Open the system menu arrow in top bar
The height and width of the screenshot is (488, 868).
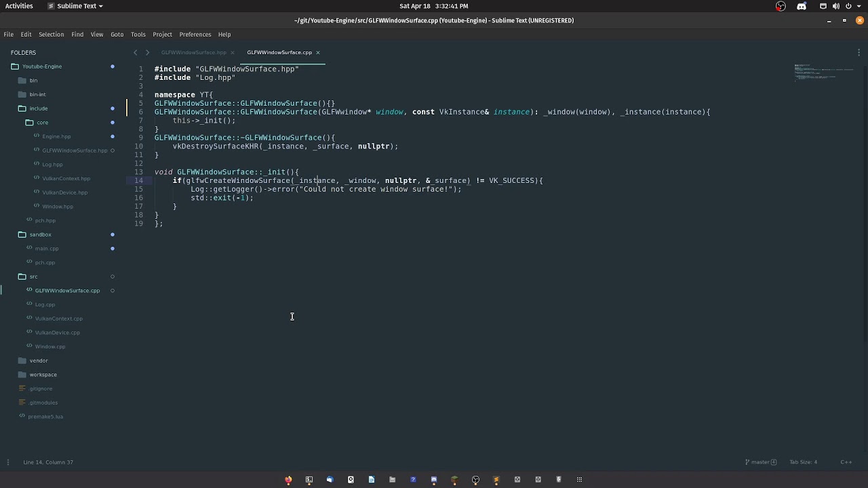859,6
